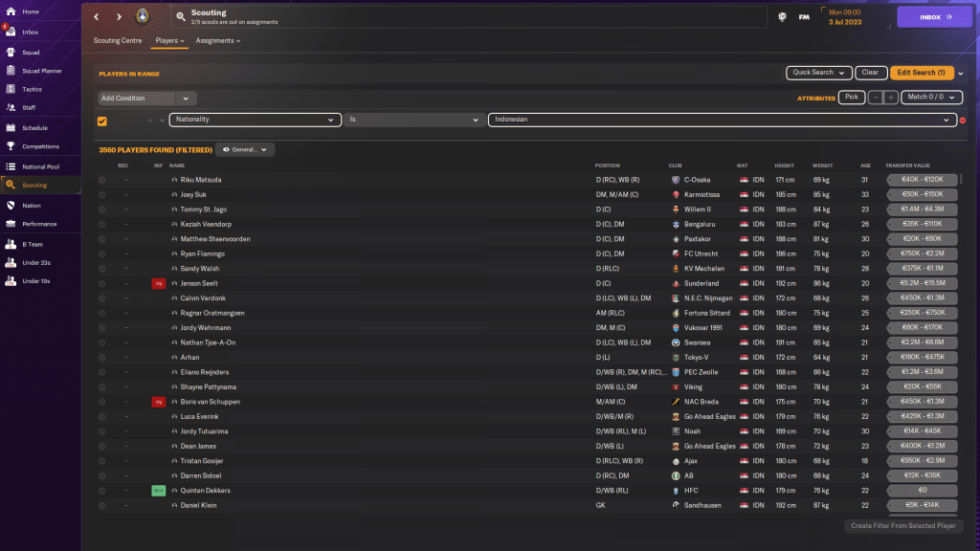Click the club badge in header
The width and height of the screenshot is (980, 551).
tap(143, 16)
